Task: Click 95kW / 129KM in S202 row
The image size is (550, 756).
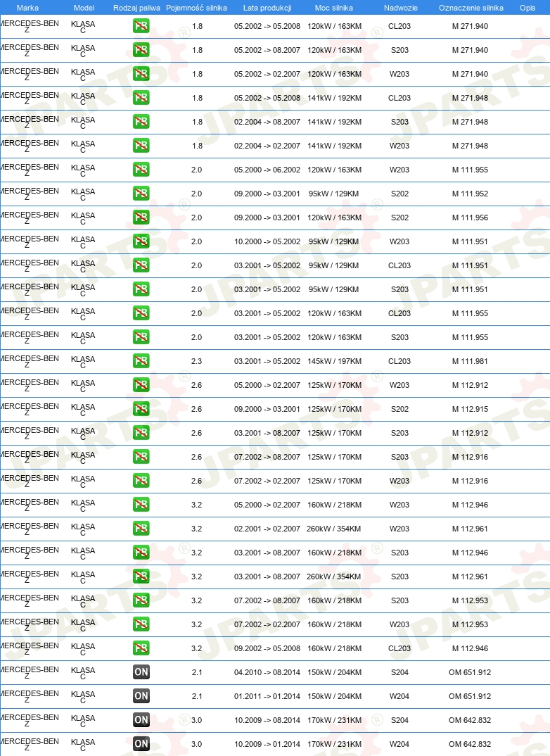Action: 334,194
